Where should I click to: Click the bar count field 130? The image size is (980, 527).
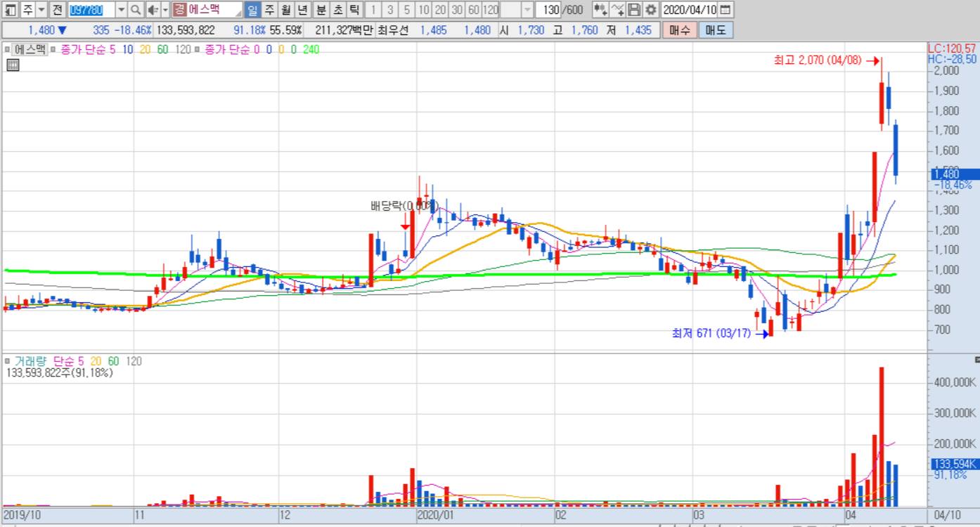(x=550, y=10)
